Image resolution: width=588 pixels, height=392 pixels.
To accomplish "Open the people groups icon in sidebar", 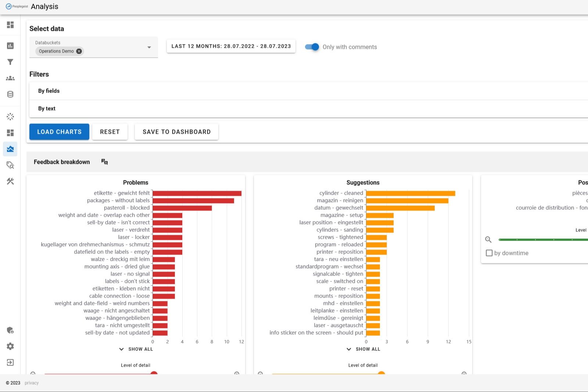I will pyautogui.click(x=10, y=78).
